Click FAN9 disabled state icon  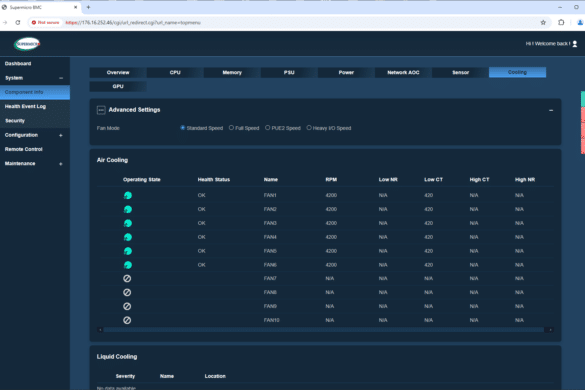point(127,306)
